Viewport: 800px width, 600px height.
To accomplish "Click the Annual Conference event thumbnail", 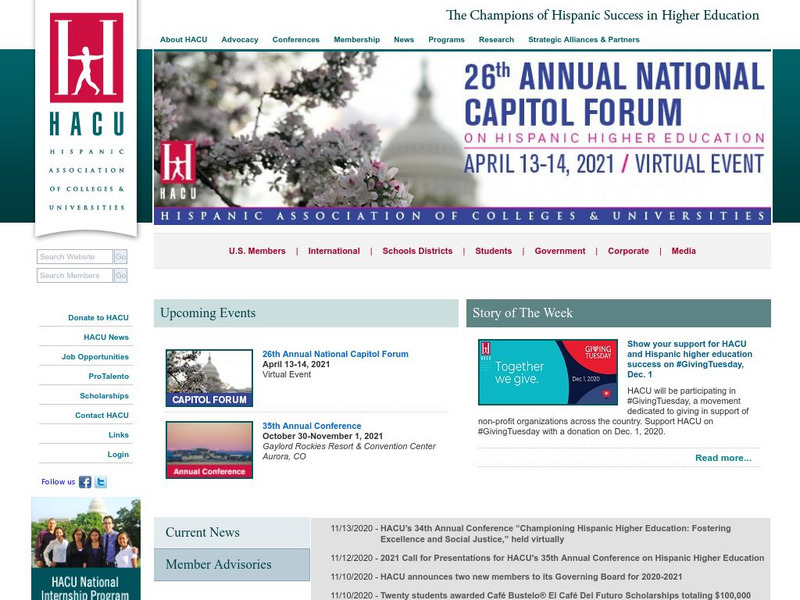I will pyautogui.click(x=209, y=450).
